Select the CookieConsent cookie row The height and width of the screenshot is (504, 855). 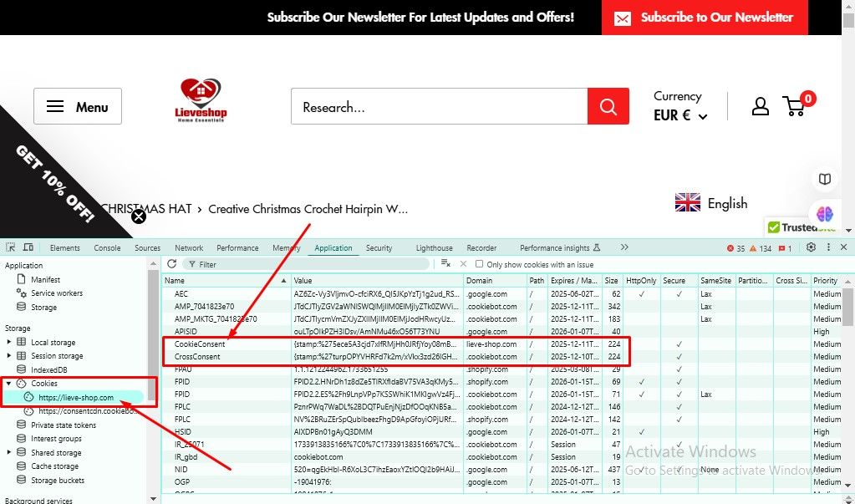click(199, 344)
